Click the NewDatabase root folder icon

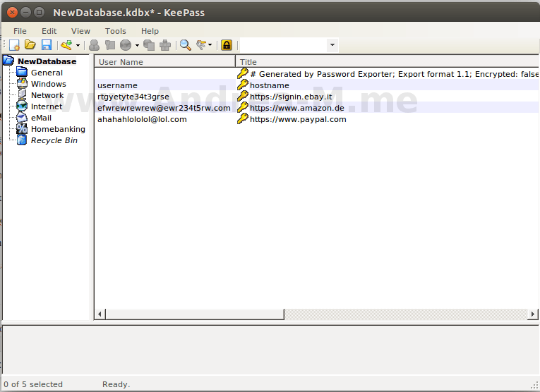pos(8,61)
